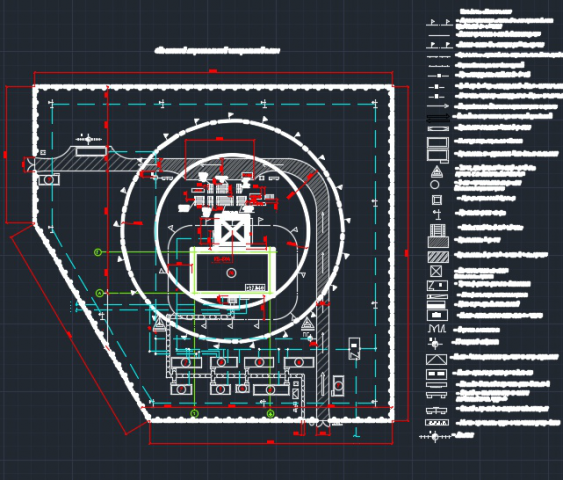Click the flattened lens legend symbol
This screenshot has width=563, height=480.
click(x=438, y=129)
